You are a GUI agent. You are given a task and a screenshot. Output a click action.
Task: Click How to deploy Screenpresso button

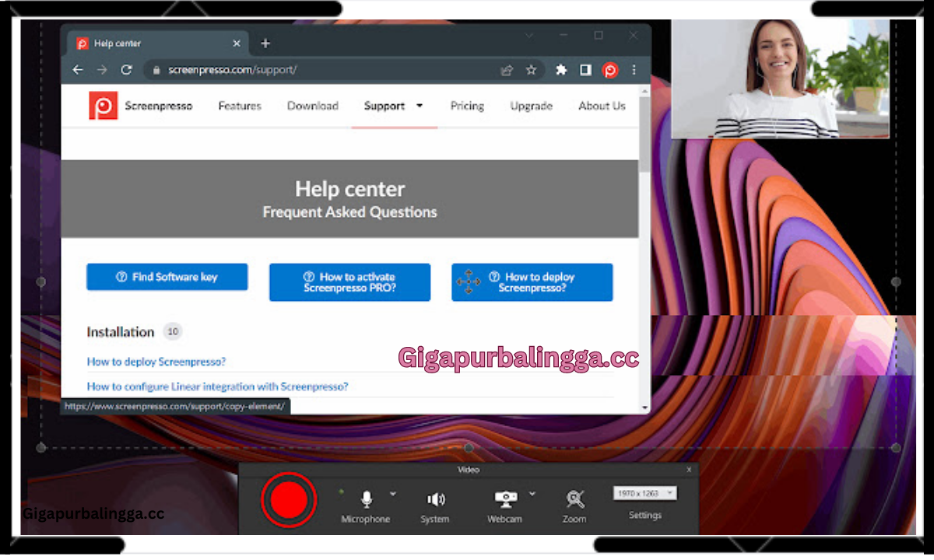pyautogui.click(x=532, y=282)
